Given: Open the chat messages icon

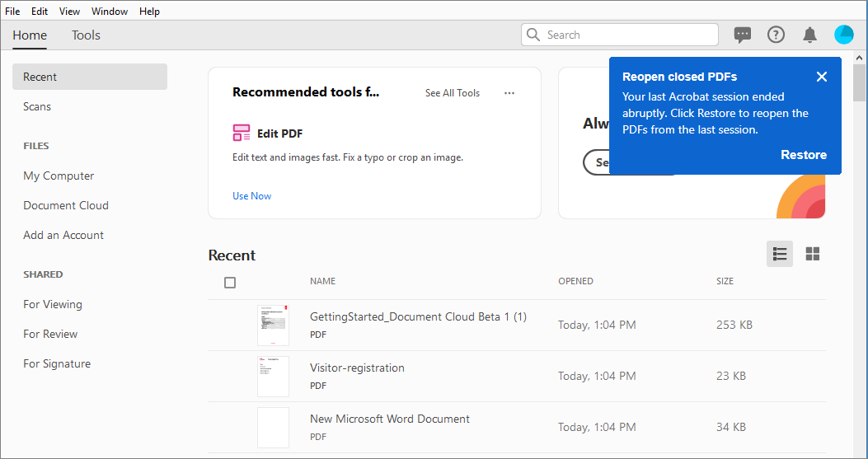Looking at the screenshot, I should (x=743, y=35).
